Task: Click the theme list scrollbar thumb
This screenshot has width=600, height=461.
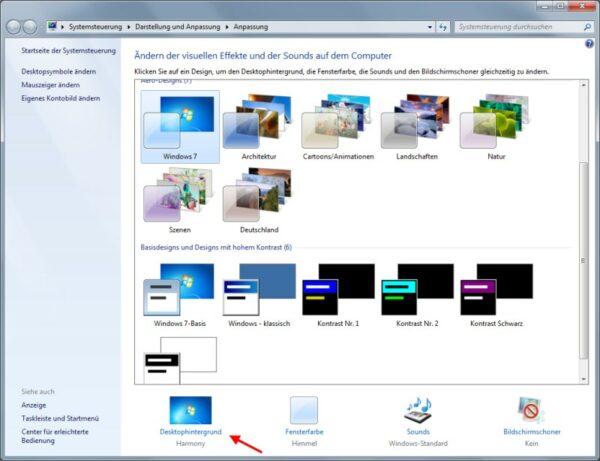Action: [584, 260]
